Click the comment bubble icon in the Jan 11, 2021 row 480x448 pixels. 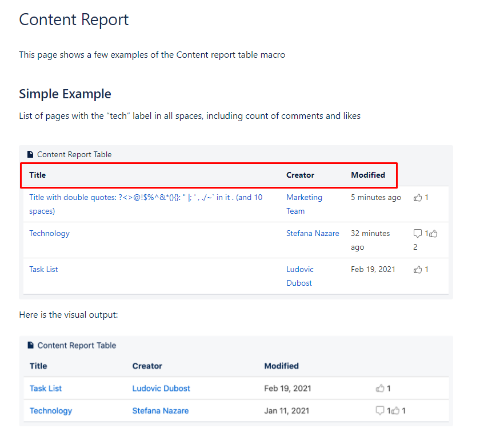[x=380, y=410]
